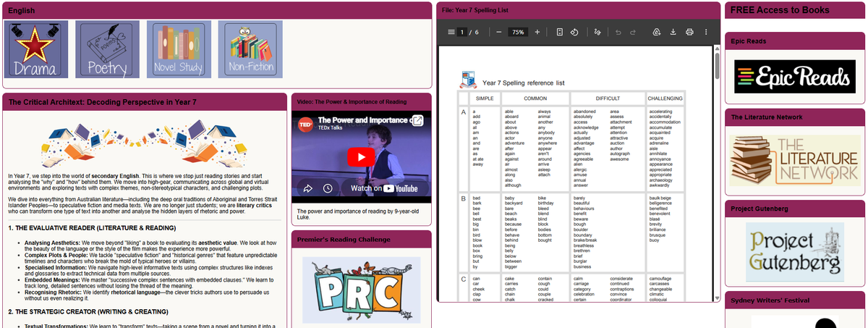Image resolution: width=868 pixels, height=328 pixels.
Task: Open the Novel Study tile
Action: pyautogui.click(x=179, y=49)
